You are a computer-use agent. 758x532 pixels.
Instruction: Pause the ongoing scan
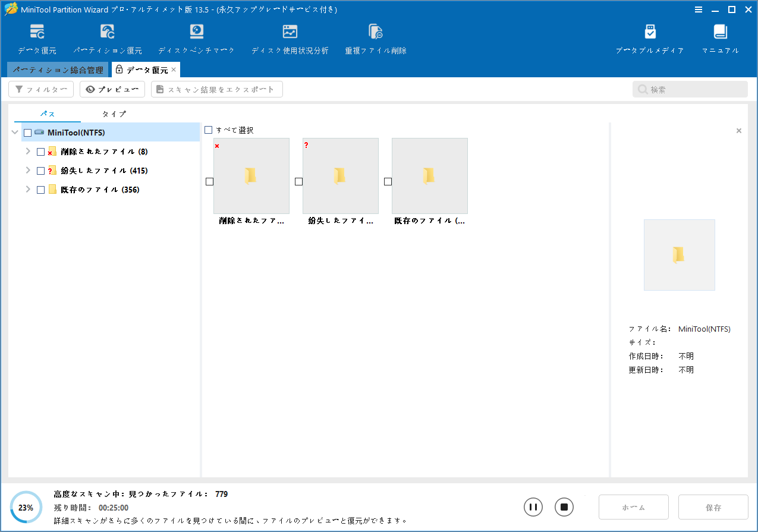point(533,507)
